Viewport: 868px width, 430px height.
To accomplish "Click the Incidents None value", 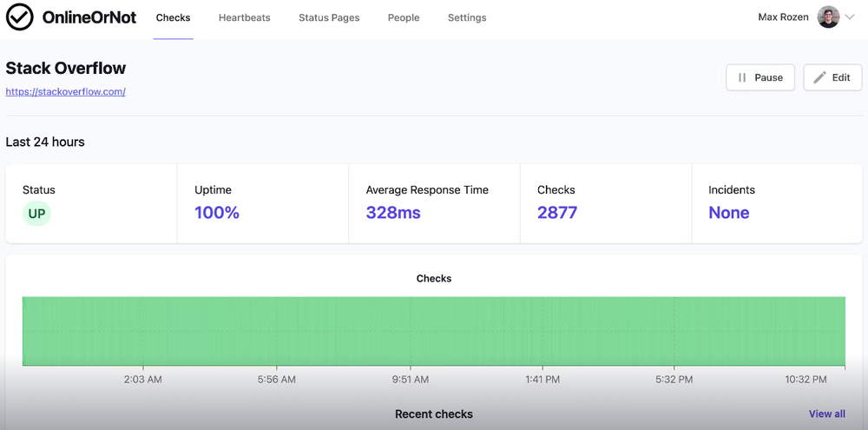I will pos(728,213).
